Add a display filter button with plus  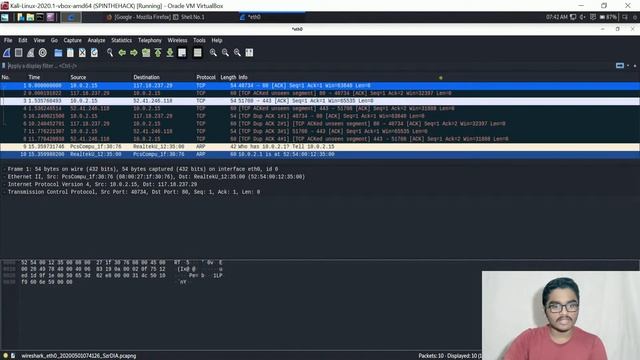point(635,66)
